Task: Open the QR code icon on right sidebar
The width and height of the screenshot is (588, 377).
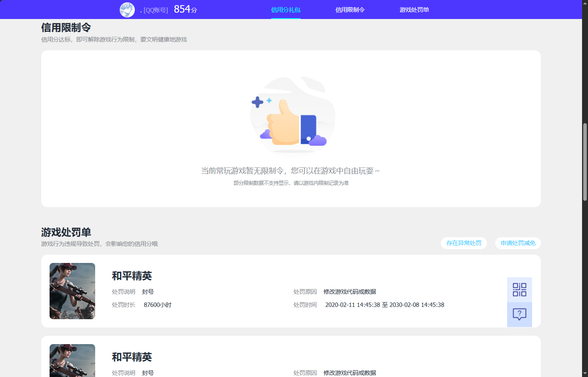Action: pos(519,289)
